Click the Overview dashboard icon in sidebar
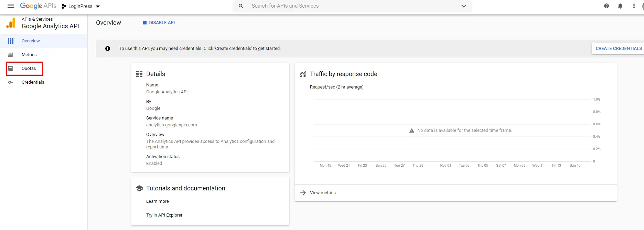 pyautogui.click(x=11, y=41)
